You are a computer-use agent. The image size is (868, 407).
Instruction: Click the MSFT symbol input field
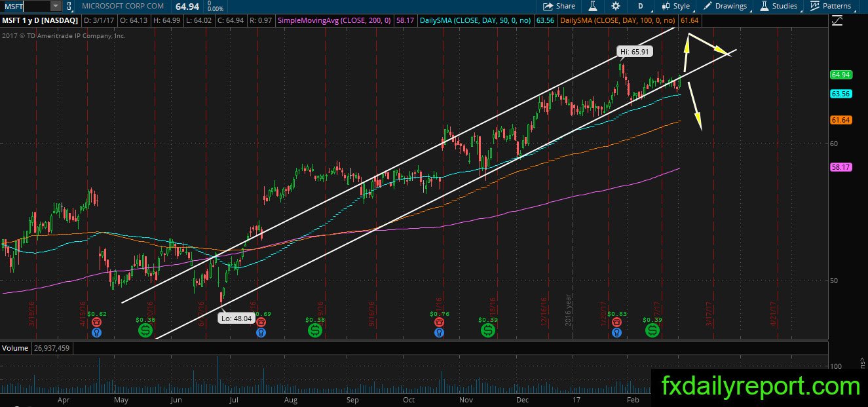pos(25,6)
